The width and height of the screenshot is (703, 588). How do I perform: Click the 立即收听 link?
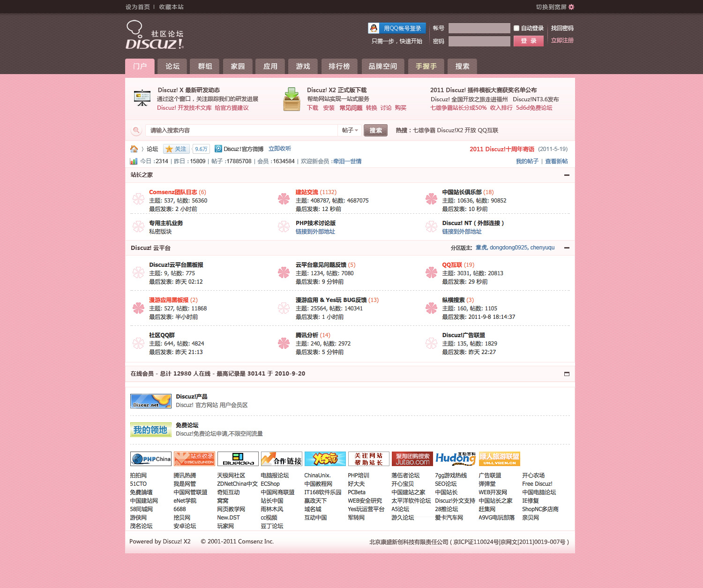pos(280,149)
